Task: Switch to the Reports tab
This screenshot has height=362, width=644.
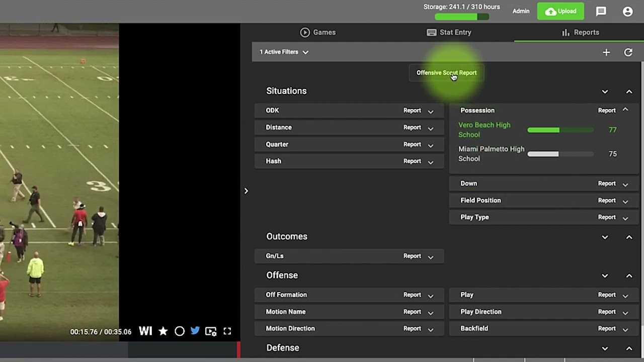Action: pos(580,32)
